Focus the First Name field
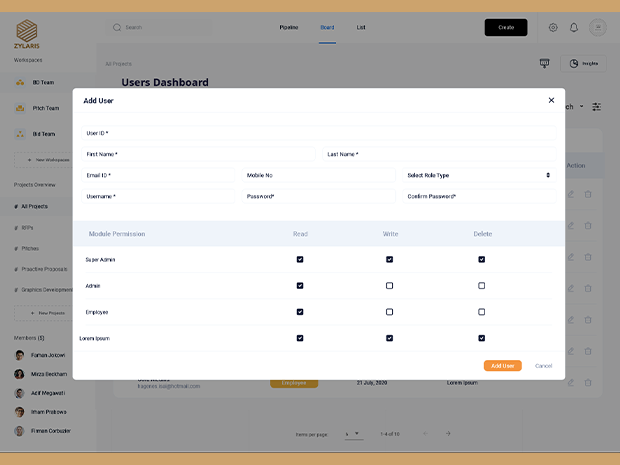 (198, 154)
